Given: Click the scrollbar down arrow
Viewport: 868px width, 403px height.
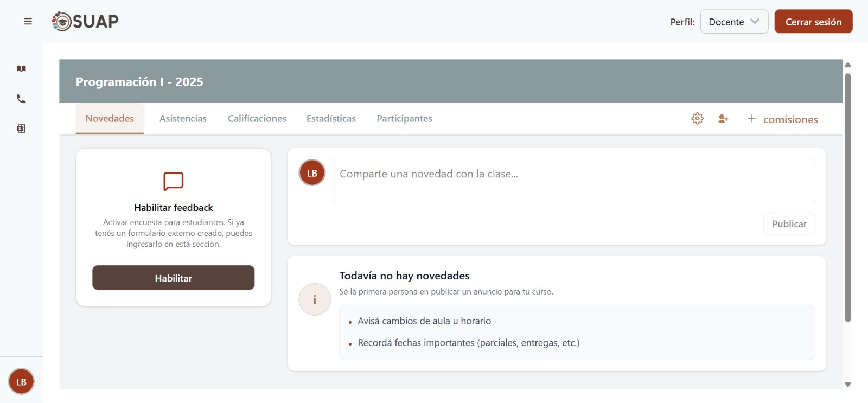Looking at the screenshot, I should [847, 385].
